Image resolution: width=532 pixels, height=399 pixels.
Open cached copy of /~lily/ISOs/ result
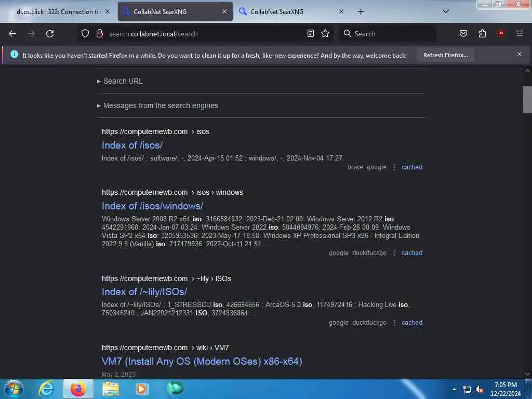click(x=412, y=323)
